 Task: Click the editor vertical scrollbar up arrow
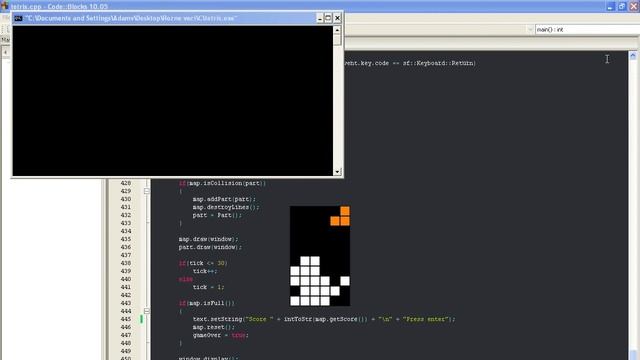click(x=633, y=56)
